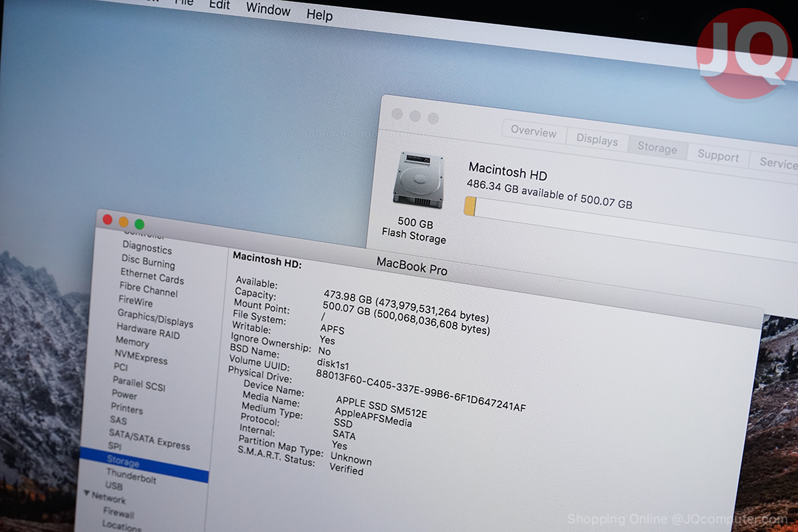Open the Edit menu in menu bar
The image size is (798, 532).
pos(219,5)
